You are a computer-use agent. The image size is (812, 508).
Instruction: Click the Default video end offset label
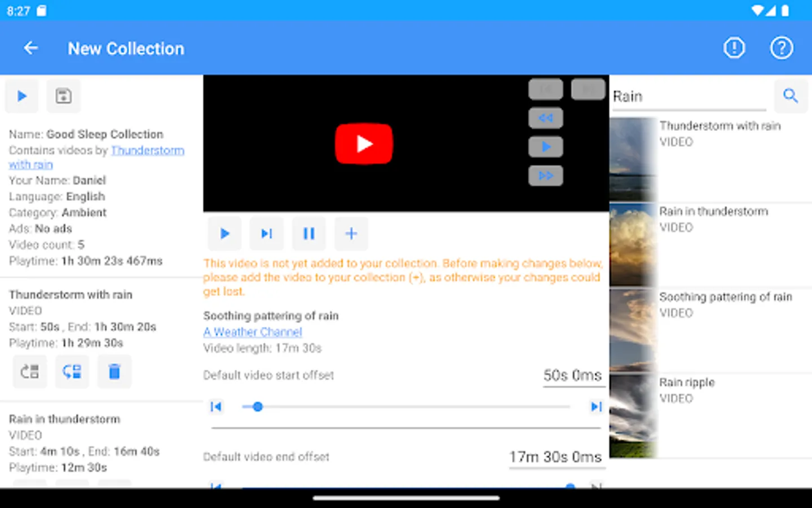coord(266,457)
